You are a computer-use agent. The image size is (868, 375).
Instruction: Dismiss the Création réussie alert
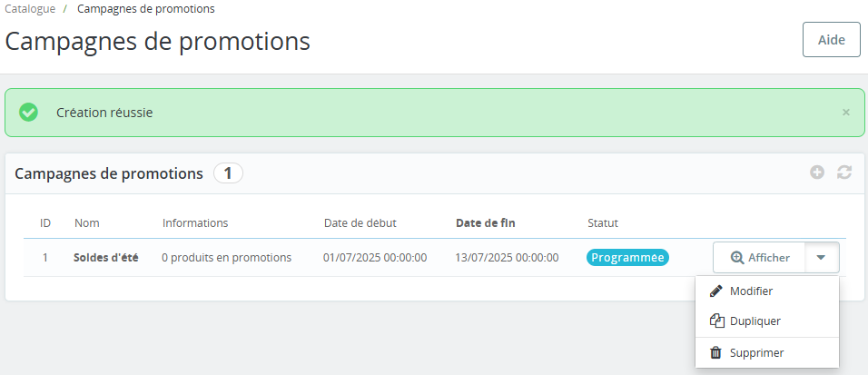(x=846, y=113)
